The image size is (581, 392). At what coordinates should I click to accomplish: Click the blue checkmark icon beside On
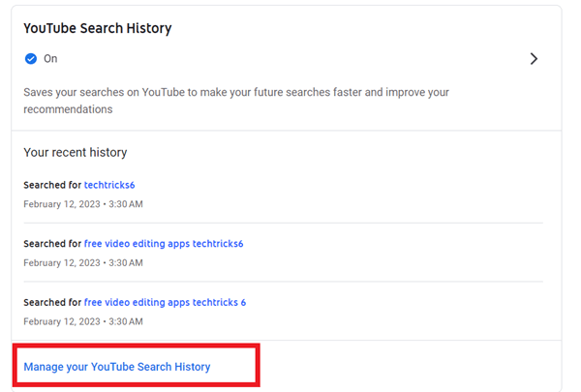click(30, 59)
